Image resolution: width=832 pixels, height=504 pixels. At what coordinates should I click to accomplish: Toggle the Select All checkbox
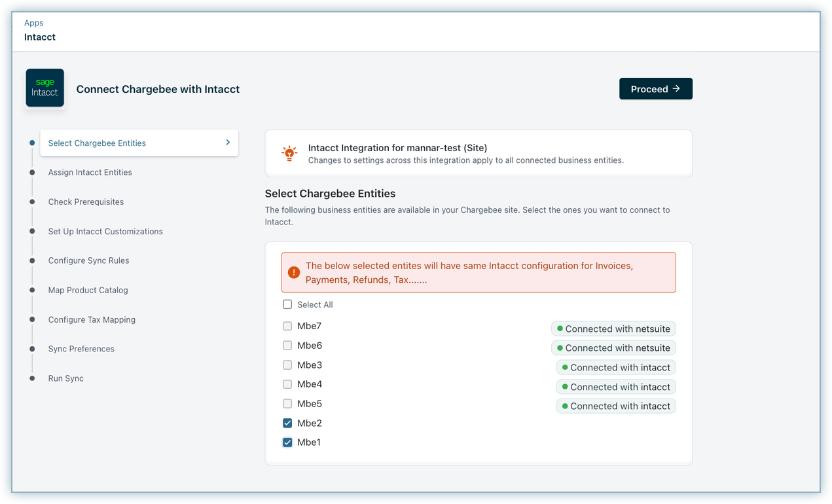click(287, 304)
